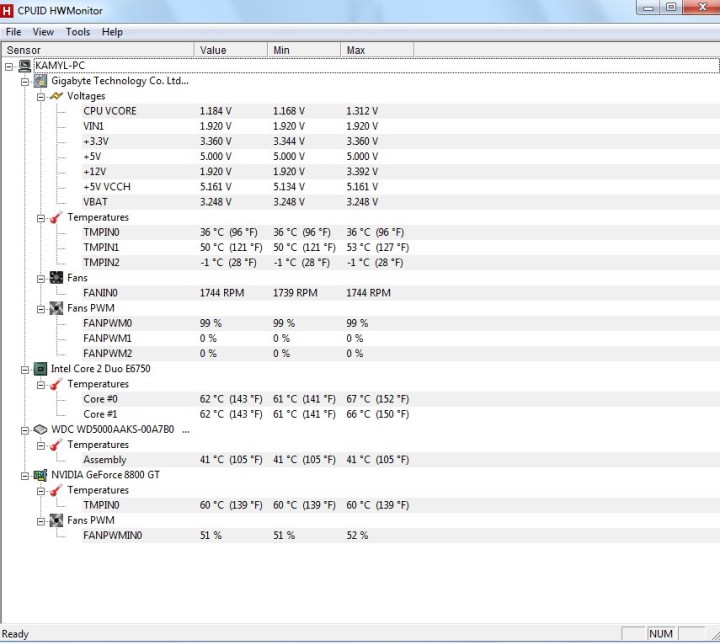This screenshot has width=720, height=643.
Task: Collapse the Intel Core 2 Duo E6750 node
Action: coord(25,370)
